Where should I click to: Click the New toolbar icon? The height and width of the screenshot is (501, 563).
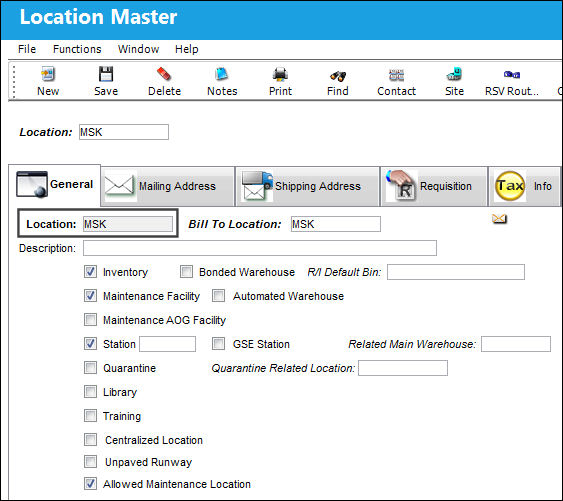pos(48,82)
